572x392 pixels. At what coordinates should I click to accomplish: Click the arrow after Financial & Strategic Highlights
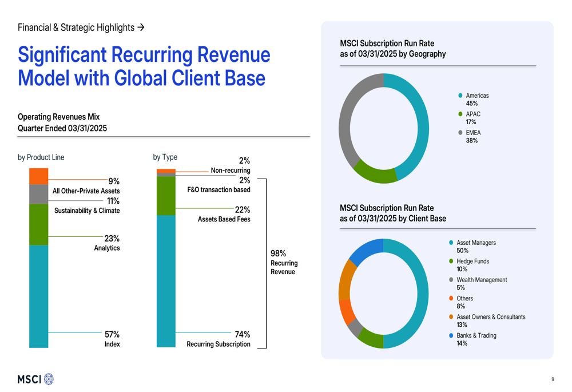141,27
